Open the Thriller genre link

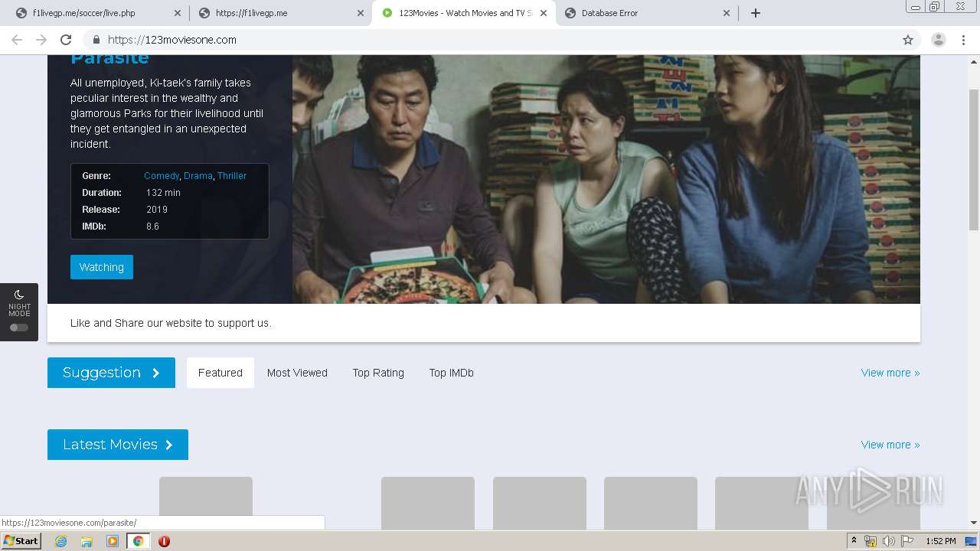click(x=232, y=176)
